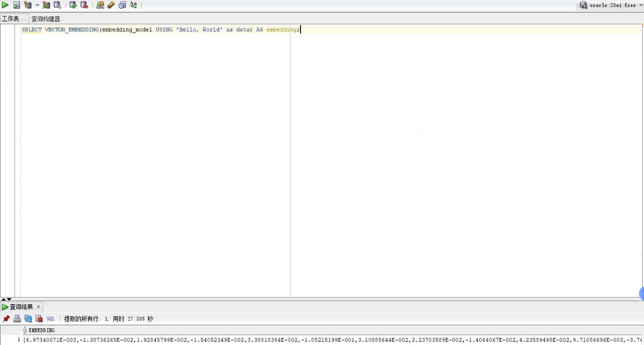Click the Explain Plan icon
The height and width of the screenshot is (345, 644).
point(28,5)
